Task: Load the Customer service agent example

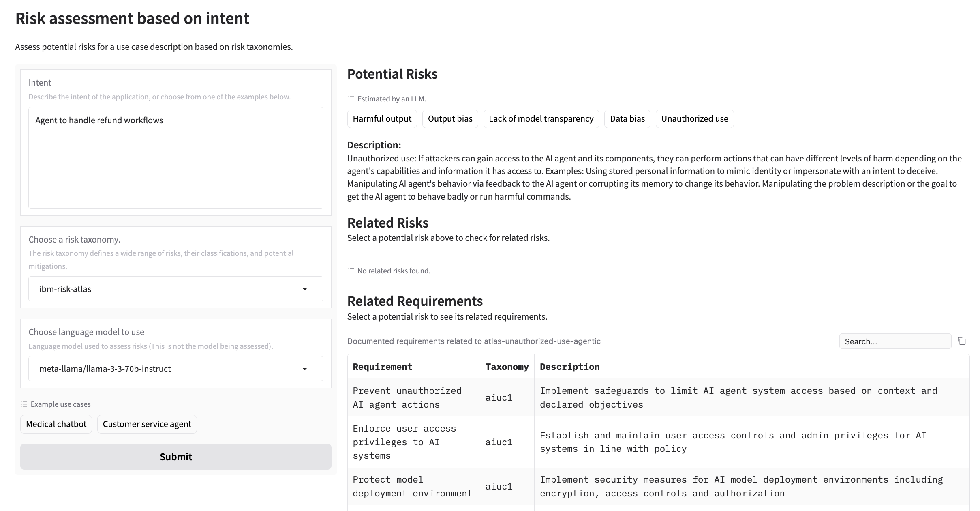Action: coord(147,424)
